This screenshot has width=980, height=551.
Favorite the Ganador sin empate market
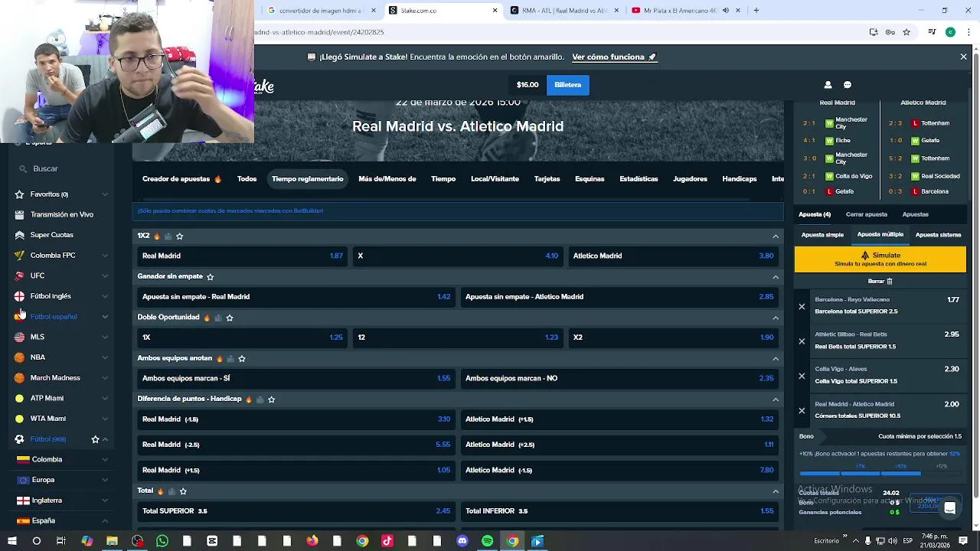(210, 276)
